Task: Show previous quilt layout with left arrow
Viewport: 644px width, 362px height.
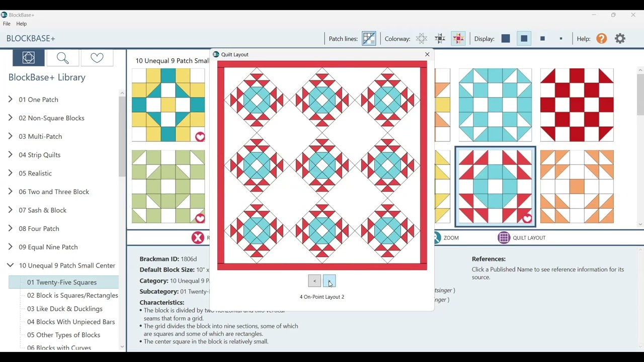Action: coord(314,281)
